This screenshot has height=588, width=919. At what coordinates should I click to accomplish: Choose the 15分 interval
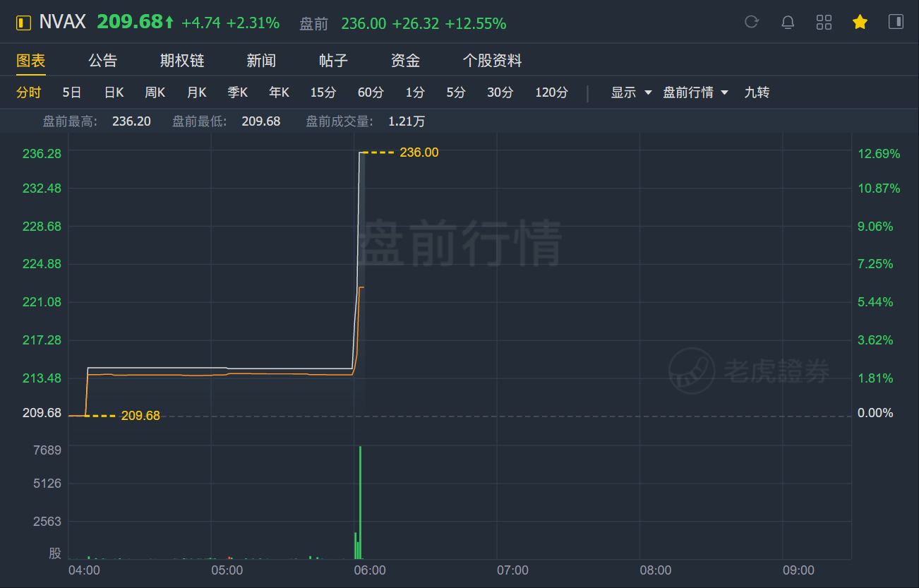(323, 92)
